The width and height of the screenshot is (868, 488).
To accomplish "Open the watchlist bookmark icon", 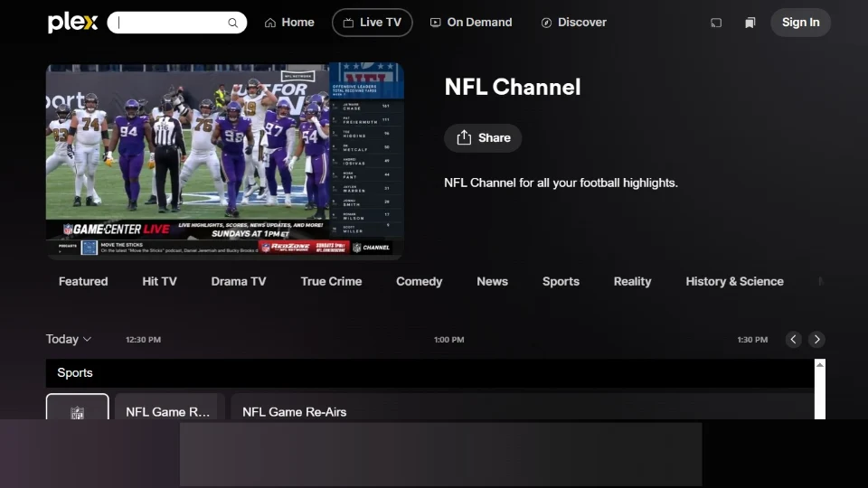I will coord(750,23).
